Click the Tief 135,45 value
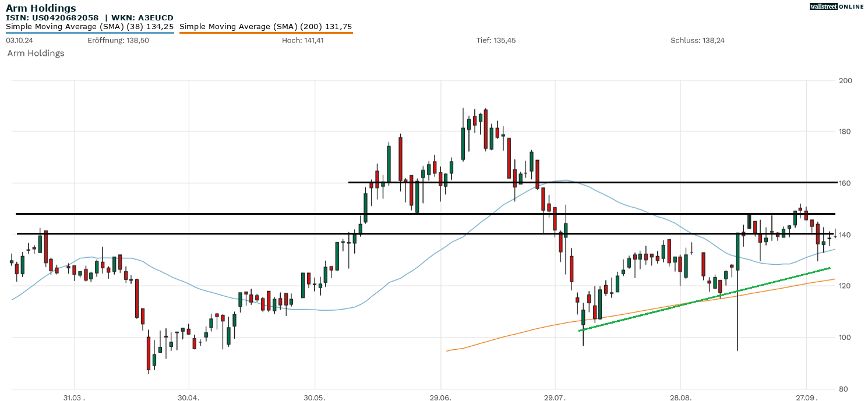Screen dimensions: 868x401 click(496, 41)
